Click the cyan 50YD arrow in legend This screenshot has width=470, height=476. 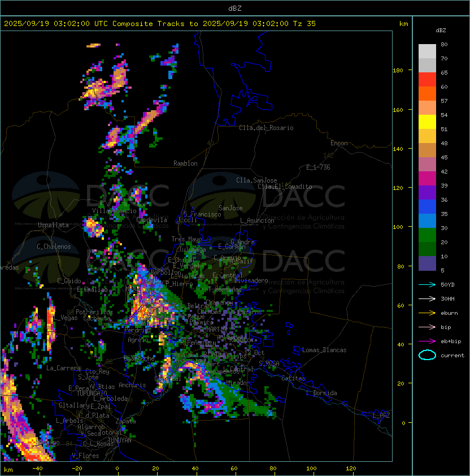coord(427,284)
